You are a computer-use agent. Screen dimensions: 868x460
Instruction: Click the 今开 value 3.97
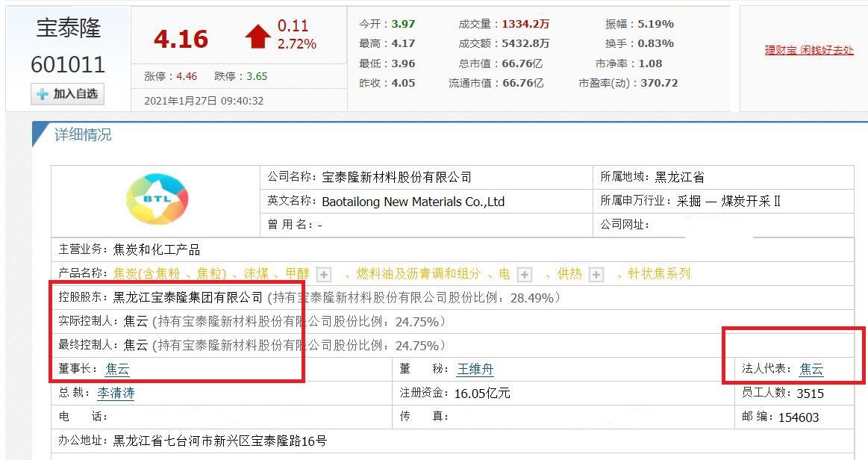(x=403, y=24)
